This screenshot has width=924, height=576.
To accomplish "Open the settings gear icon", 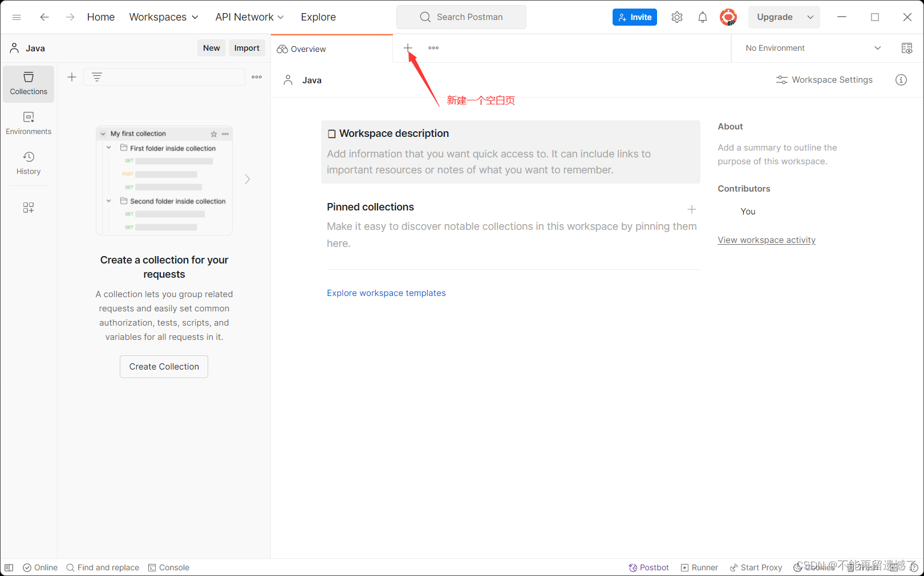I will pyautogui.click(x=677, y=17).
